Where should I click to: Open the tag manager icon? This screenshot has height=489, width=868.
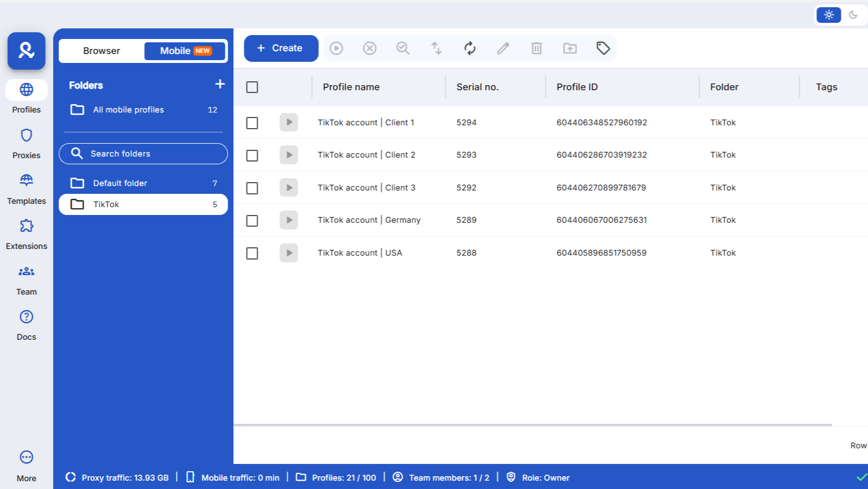[x=603, y=48]
